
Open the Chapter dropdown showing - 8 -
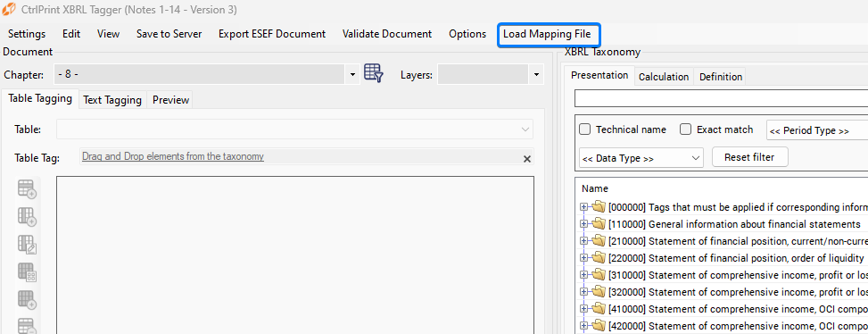point(206,74)
